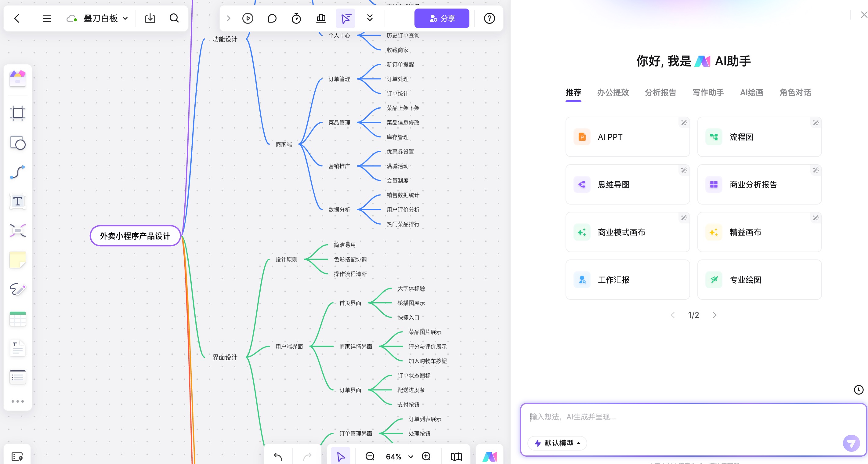Toggle the AI assistant logo button
Viewport: 868px width, 464px height.
[489, 456]
